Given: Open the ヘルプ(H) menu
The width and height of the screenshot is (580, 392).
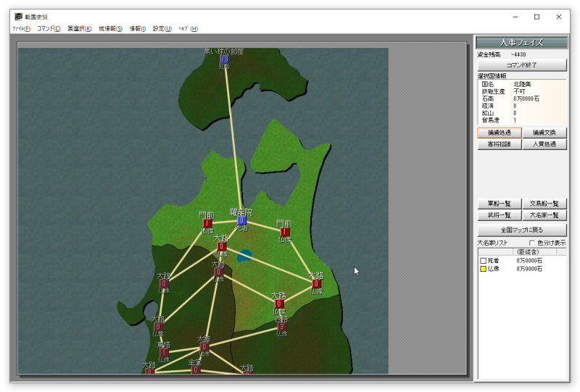Looking at the screenshot, I should pos(188,28).
